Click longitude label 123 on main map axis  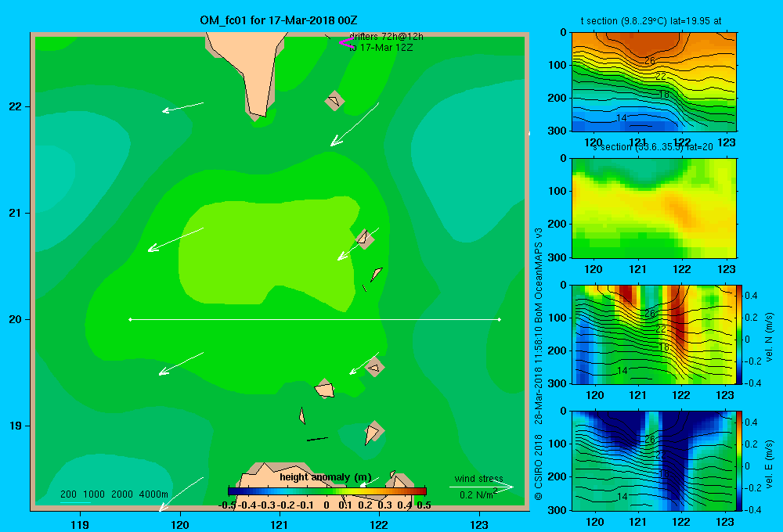[479, 525]
